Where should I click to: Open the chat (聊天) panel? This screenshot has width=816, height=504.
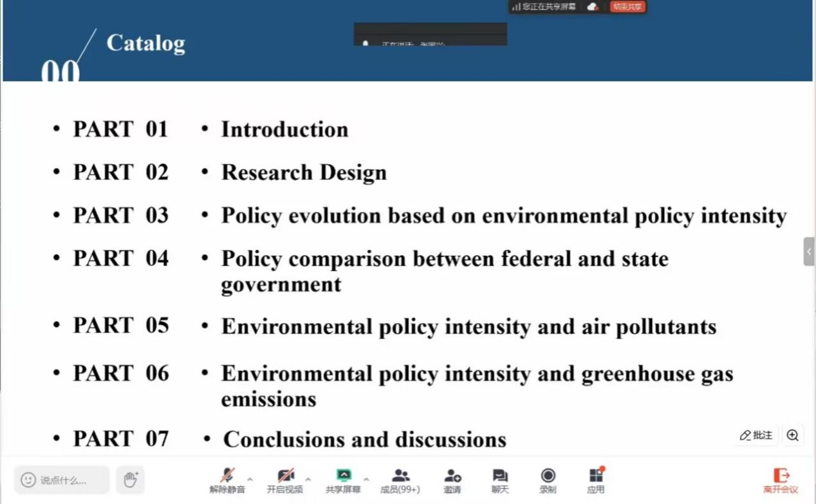(500, 480)
